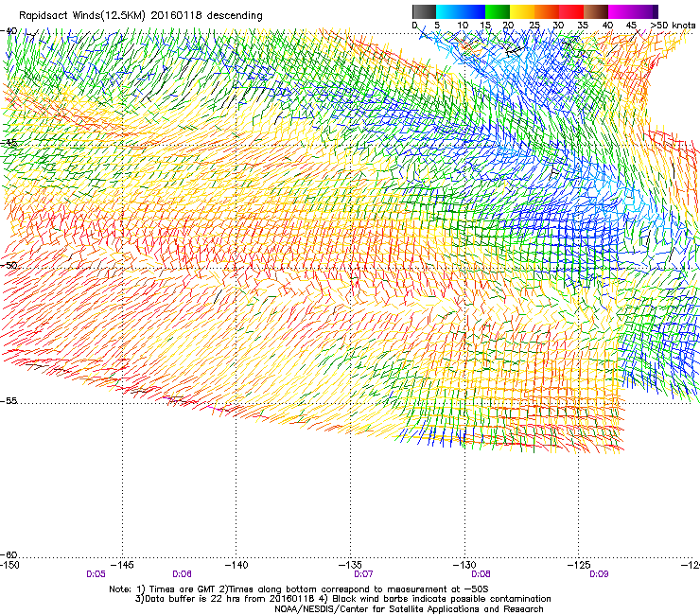
Task: Click the -130 longitude axis label
Action: click(464, 565)
